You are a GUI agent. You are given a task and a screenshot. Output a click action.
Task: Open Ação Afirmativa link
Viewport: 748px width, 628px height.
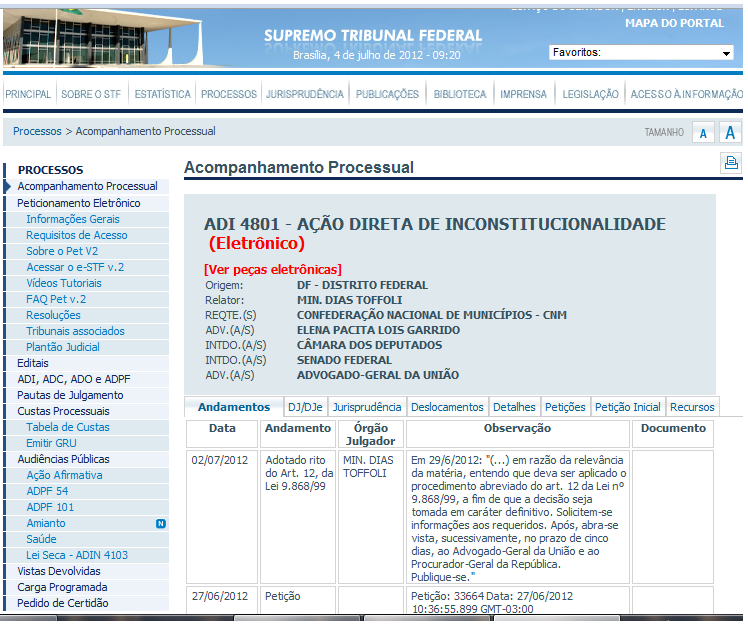[64, 475]
